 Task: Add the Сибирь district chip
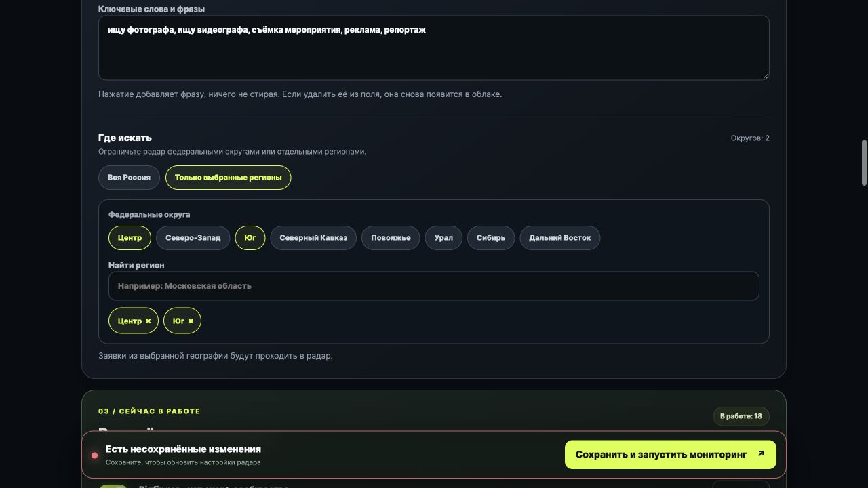[x=491, y=238]
